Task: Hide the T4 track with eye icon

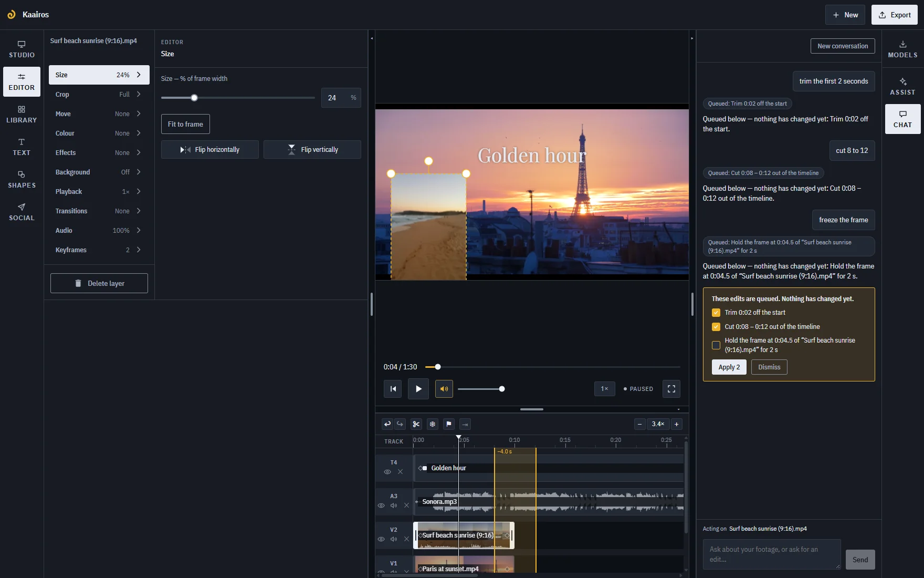Action: coord(387,472)
